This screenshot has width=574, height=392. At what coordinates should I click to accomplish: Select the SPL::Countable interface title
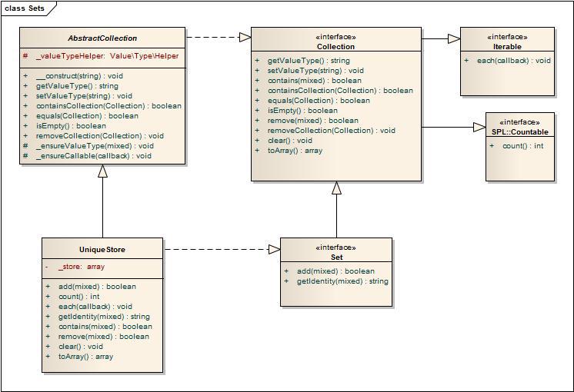coord(520,131)
